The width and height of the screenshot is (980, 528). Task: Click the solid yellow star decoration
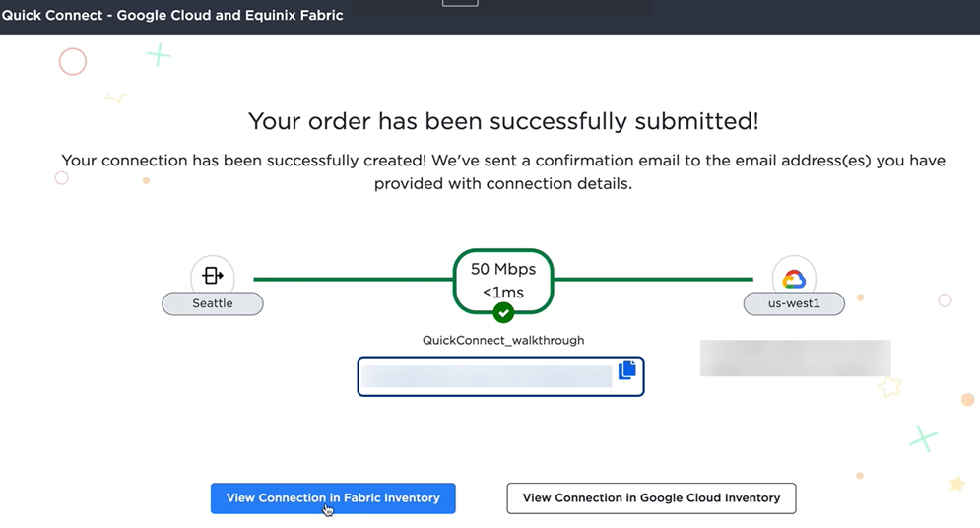pos(957,483)
